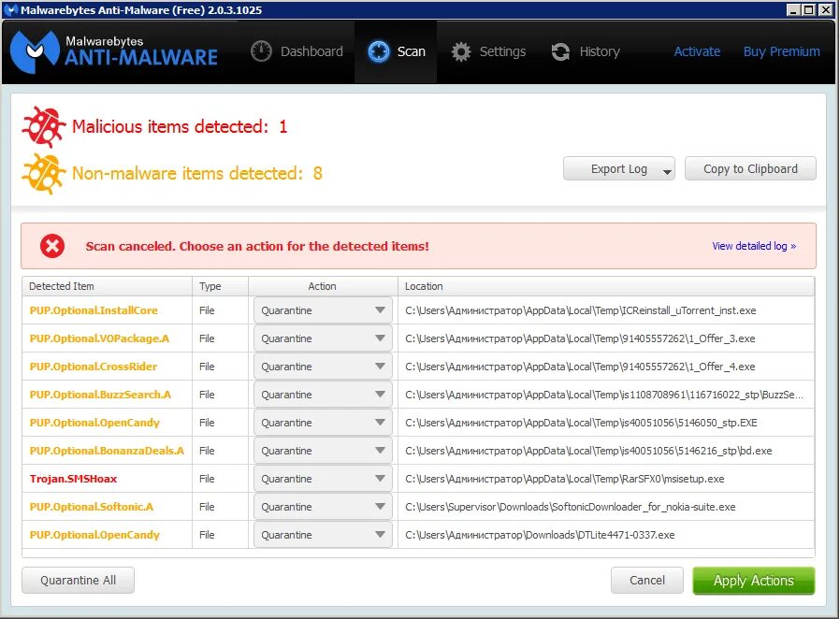Viewport: 840px width, 619px height.
Task: Click the SoftonicDownloader_for_nokia-suite.exe location path
Action: (x=571, y=507)
